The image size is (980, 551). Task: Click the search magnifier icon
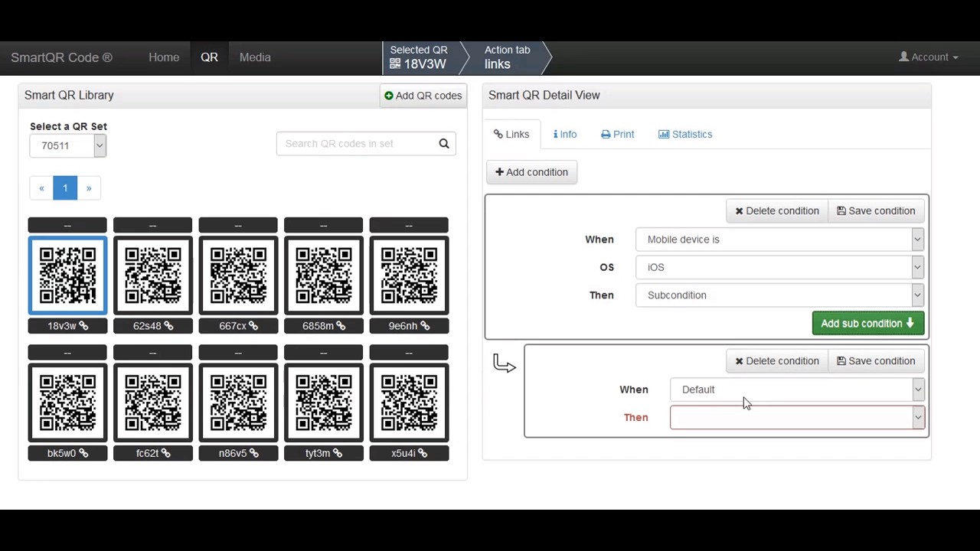tap(444, 144)
